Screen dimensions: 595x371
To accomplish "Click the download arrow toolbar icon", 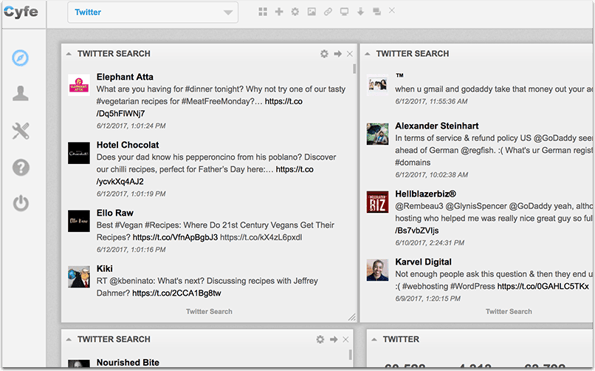I will pyautogui.click(x=360, y=12).
